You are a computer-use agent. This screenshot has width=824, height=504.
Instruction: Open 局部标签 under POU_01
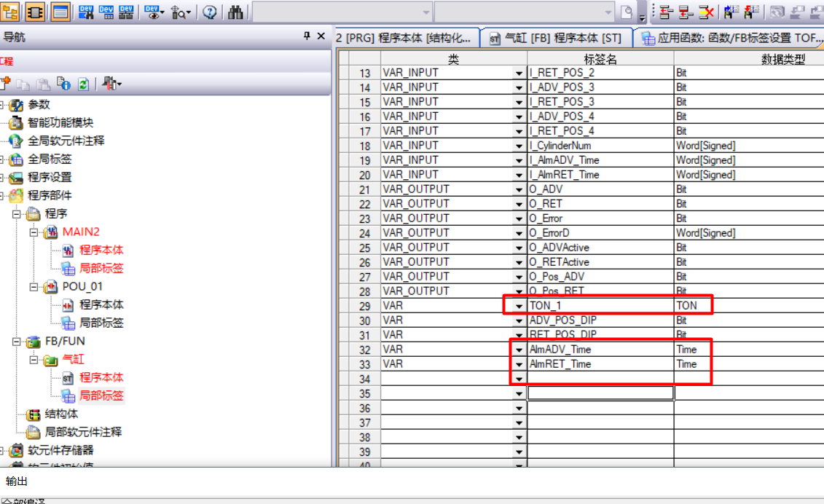(101, 323)
